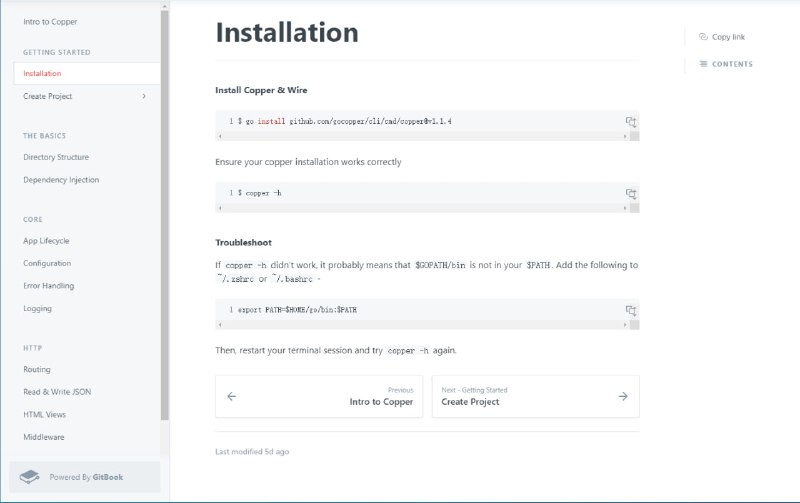Click the Copy link chain icon
Viewport: 800px width, 503px height.
coord(703,37)
